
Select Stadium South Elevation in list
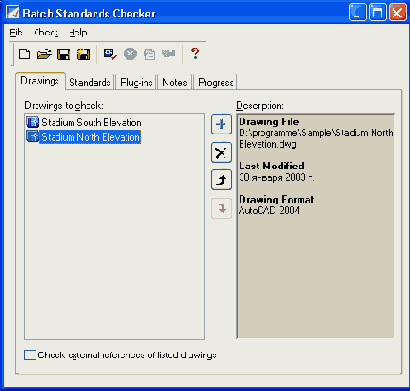(x=91, y=122)
